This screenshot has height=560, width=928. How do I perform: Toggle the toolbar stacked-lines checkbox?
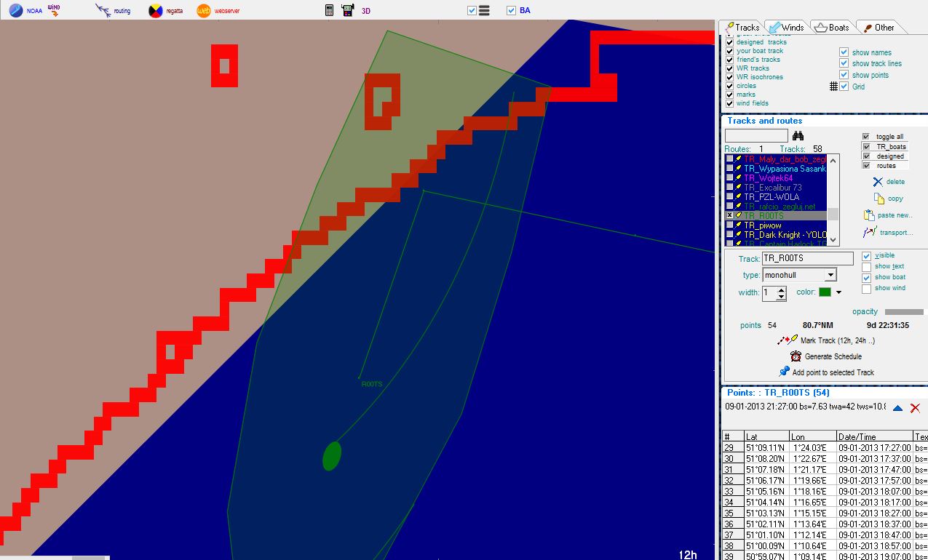click(472, 11)
